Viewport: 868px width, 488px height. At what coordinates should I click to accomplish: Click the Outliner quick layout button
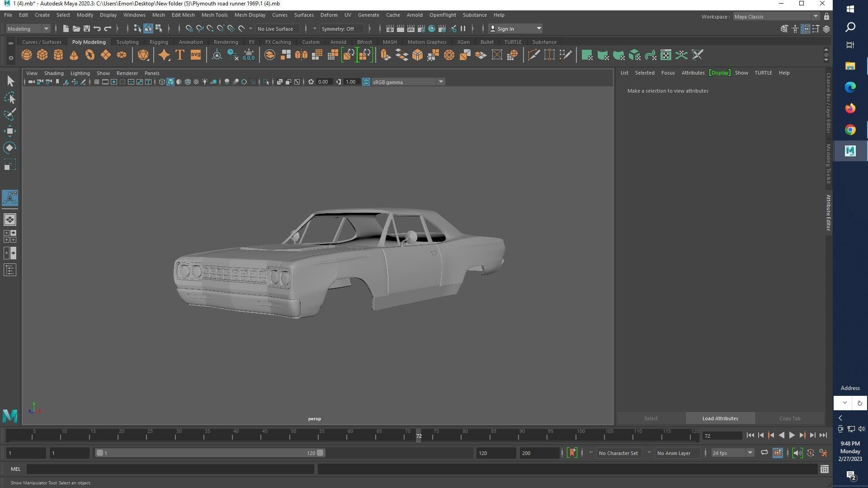tap(10, 270)
